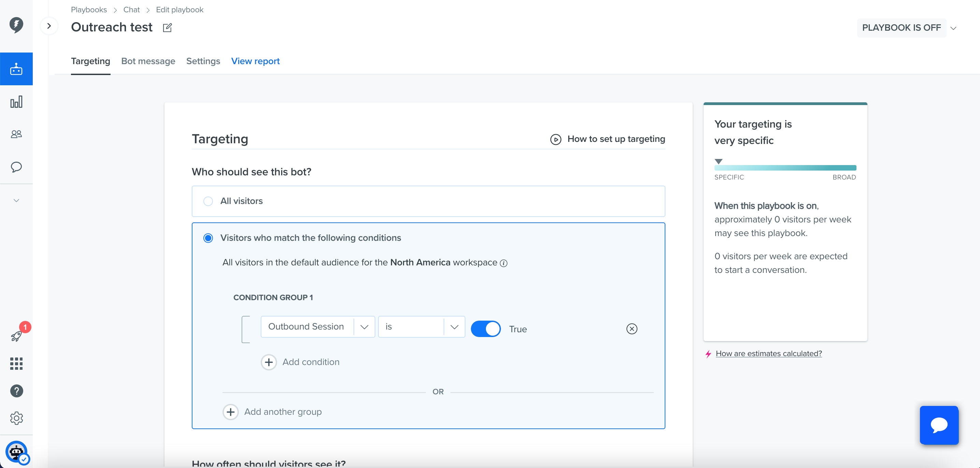Toggle the Outbound Session True switch

coord(486,329)
